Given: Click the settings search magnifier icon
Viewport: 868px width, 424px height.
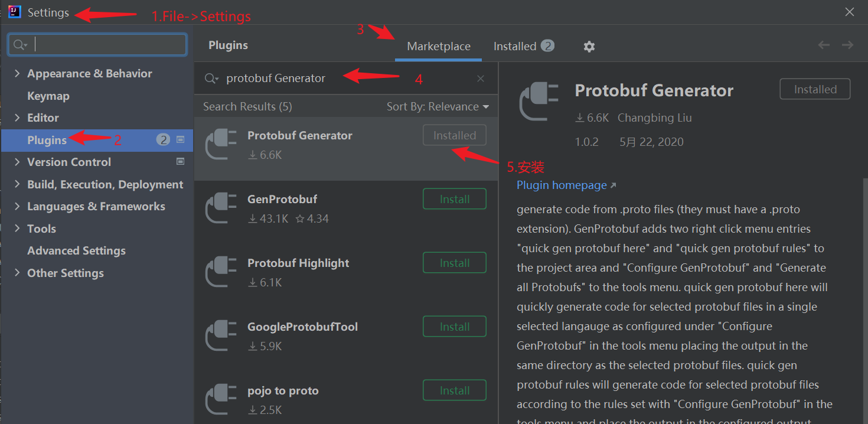Looking at the screenshot, I should click(18, 44).
